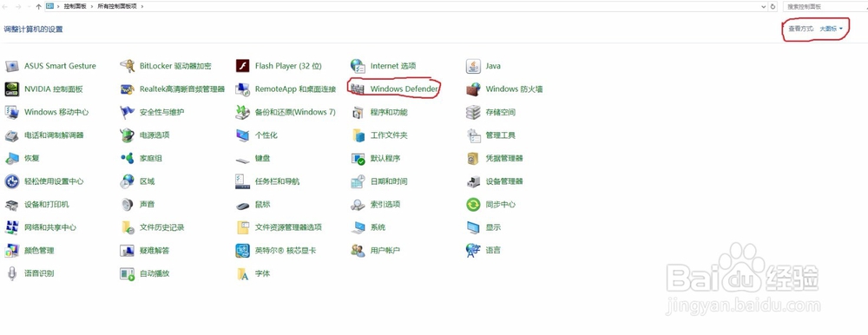Click the 安全性与维护 flag icon

128,113
